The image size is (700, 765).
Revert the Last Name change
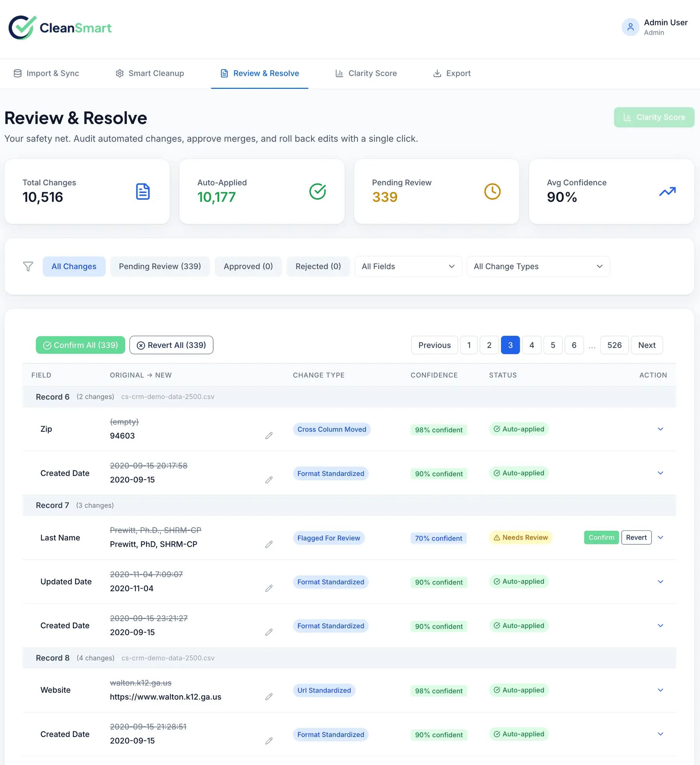coord(636,537)
